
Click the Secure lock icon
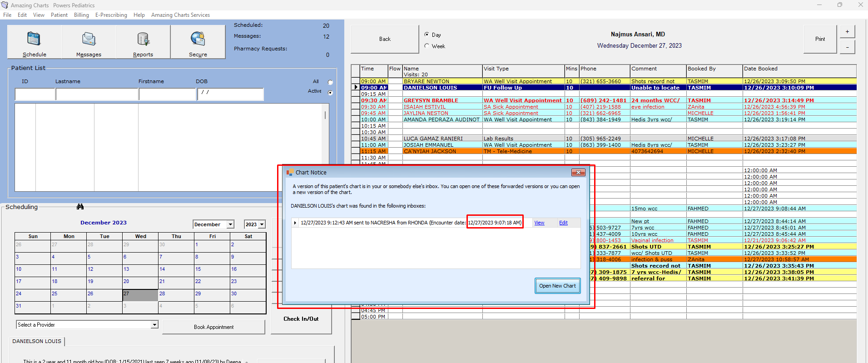pyautogui.click(x=198, y=39)
